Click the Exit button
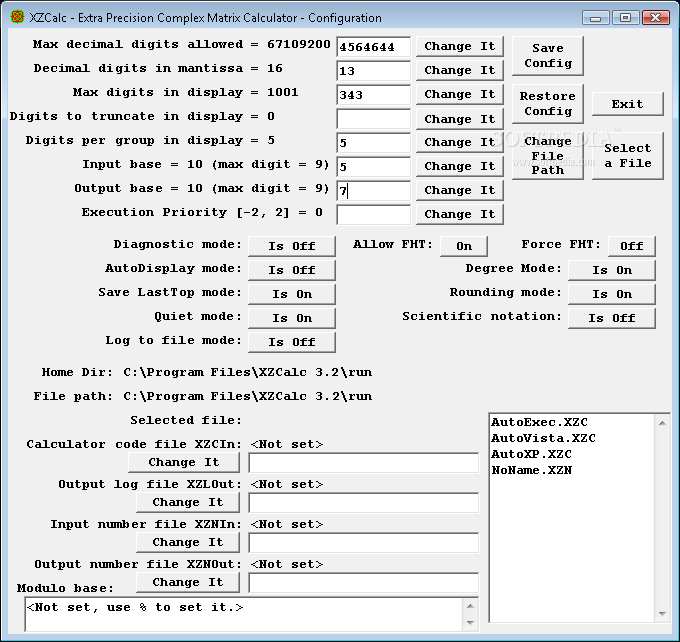 point(628,104)
